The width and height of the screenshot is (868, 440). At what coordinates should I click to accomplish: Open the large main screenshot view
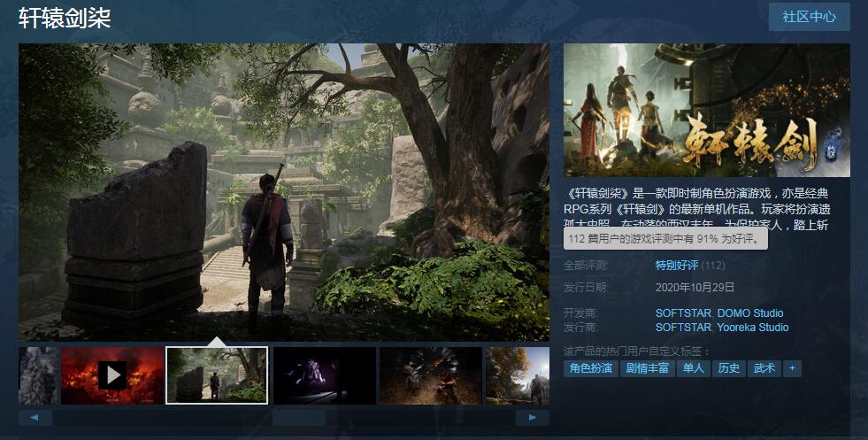click(283, 191)
